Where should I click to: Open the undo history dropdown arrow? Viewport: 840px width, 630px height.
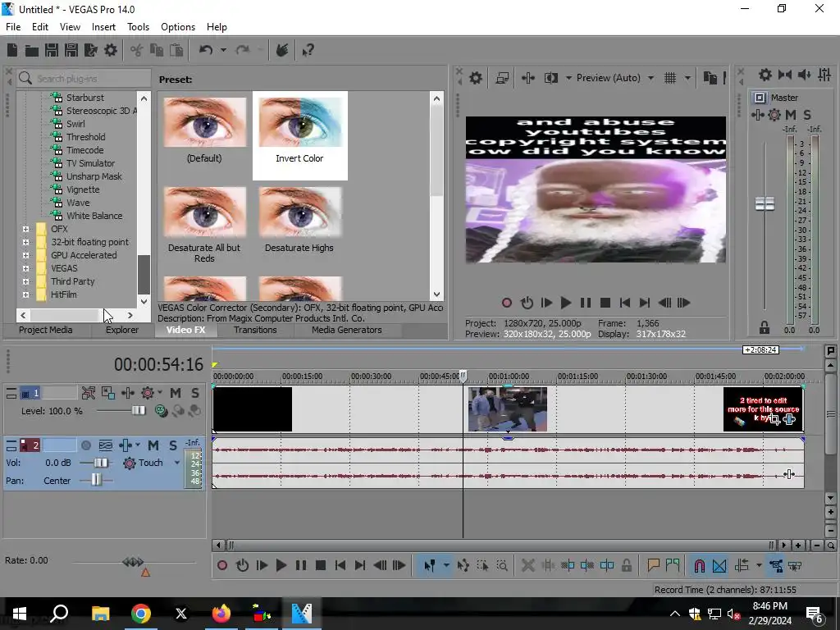tap(223, 50)
